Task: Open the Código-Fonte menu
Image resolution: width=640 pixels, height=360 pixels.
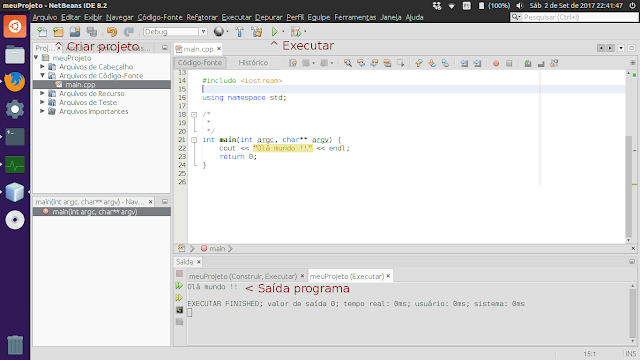Action: pos(160,17)
